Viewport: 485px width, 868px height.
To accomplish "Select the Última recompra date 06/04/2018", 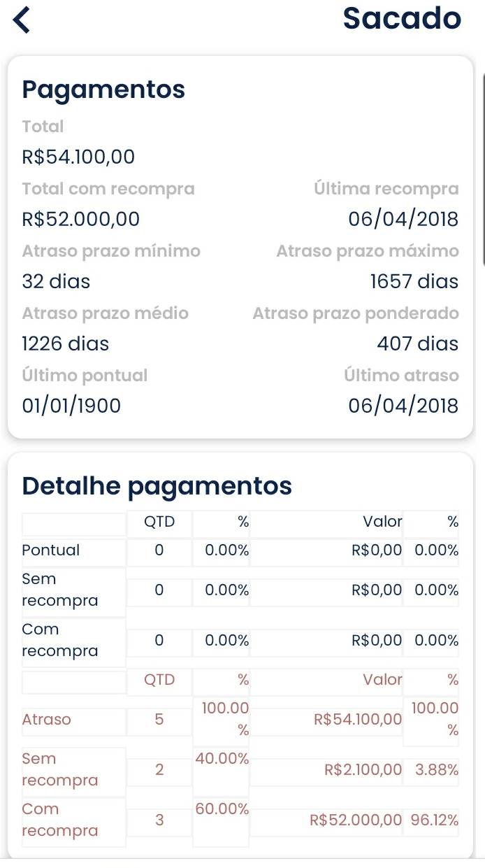I will tap(404, 219).
